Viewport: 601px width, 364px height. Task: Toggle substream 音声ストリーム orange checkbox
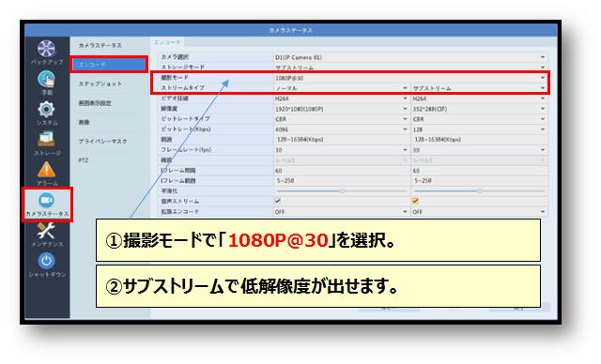click(415, 201)
